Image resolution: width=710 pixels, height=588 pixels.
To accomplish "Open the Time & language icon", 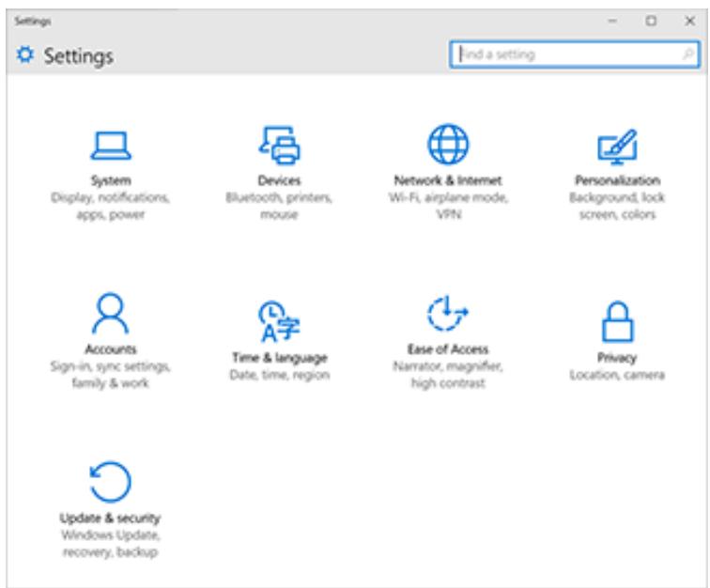I will point(279,321).
